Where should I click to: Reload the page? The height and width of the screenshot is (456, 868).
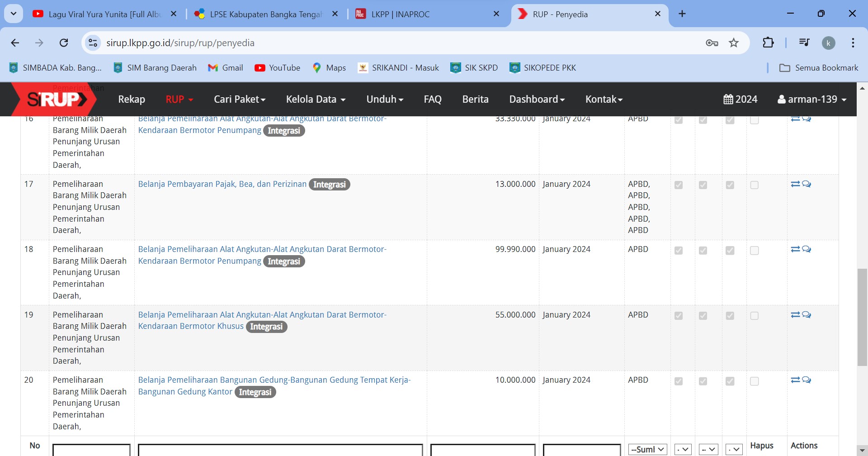[x=64, y=43]
